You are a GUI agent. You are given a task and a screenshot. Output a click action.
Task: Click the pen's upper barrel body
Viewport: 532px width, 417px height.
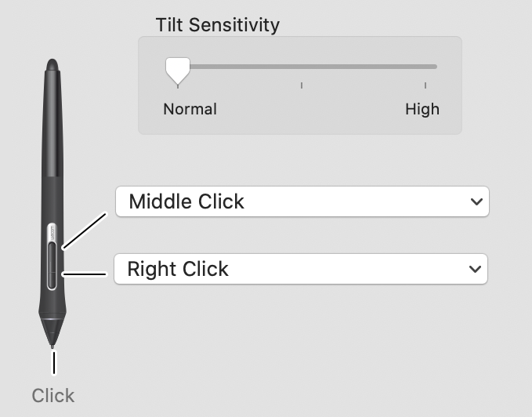coord(53,124)
